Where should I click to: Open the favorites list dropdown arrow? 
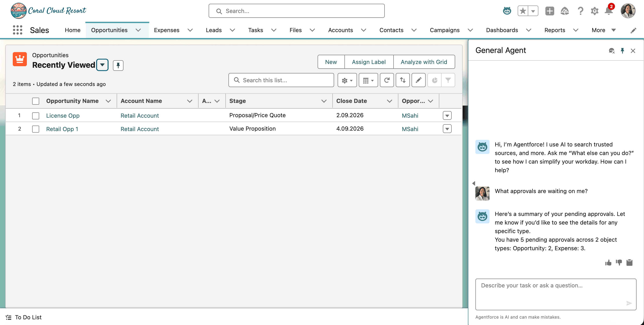533,11
